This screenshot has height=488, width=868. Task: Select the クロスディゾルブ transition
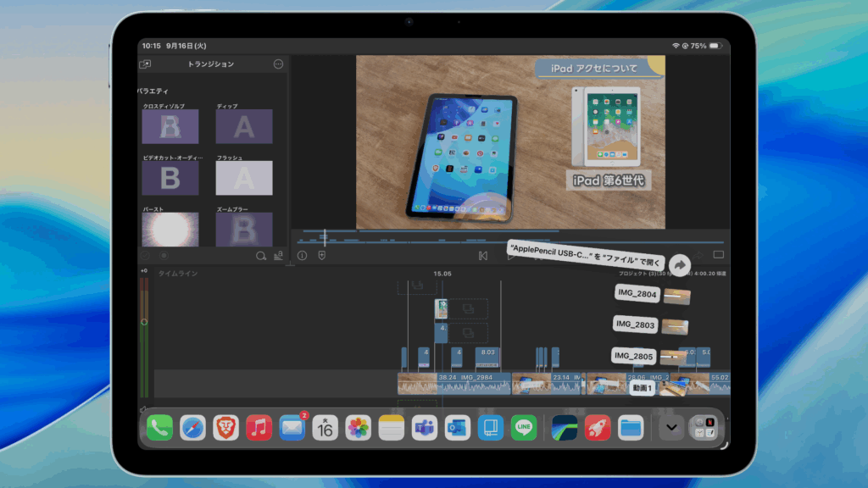(170, 126)
